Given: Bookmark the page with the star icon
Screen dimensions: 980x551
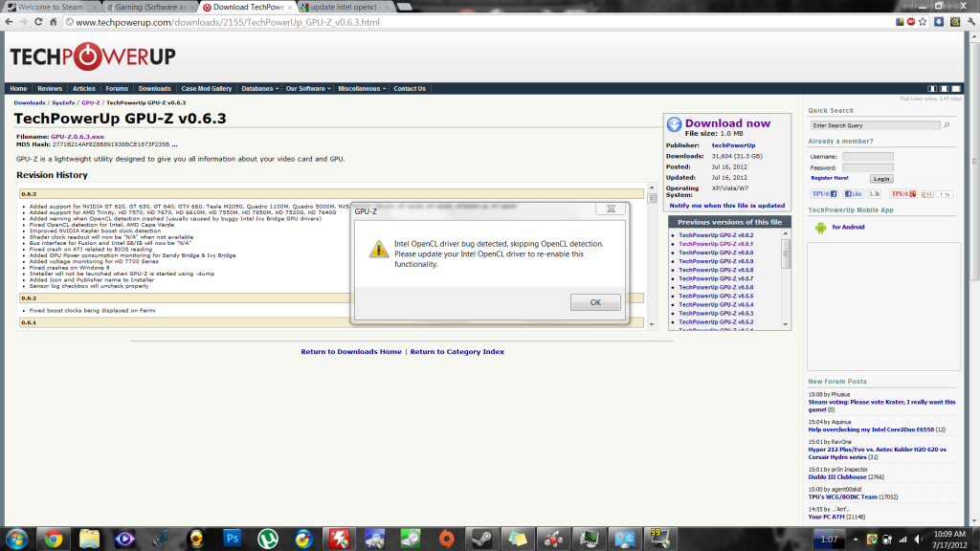Looking at the screenshot, I should click(x=923, y=22).
